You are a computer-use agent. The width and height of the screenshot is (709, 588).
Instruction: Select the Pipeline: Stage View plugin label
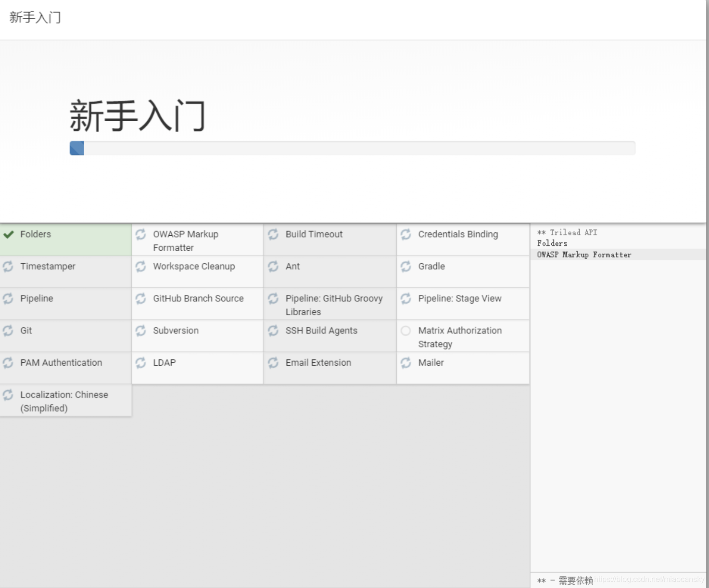click(460, 299)
